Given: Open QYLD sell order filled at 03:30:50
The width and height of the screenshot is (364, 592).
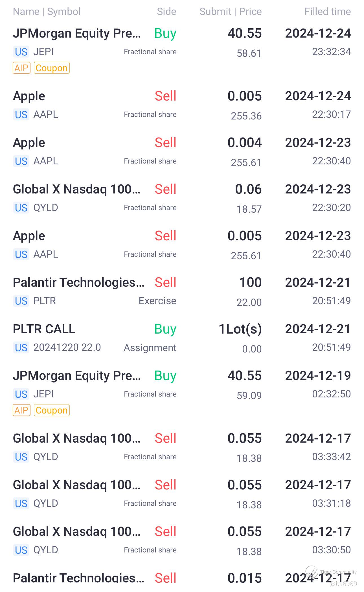Looking at the screenshot, I should point(182,541).
